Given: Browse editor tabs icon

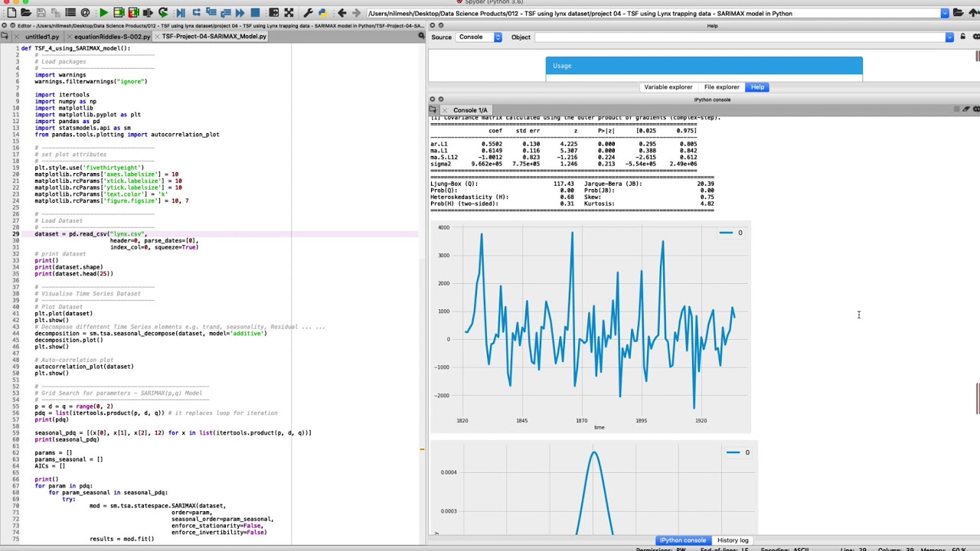Looking at the screenshot, I should point(5,36).
